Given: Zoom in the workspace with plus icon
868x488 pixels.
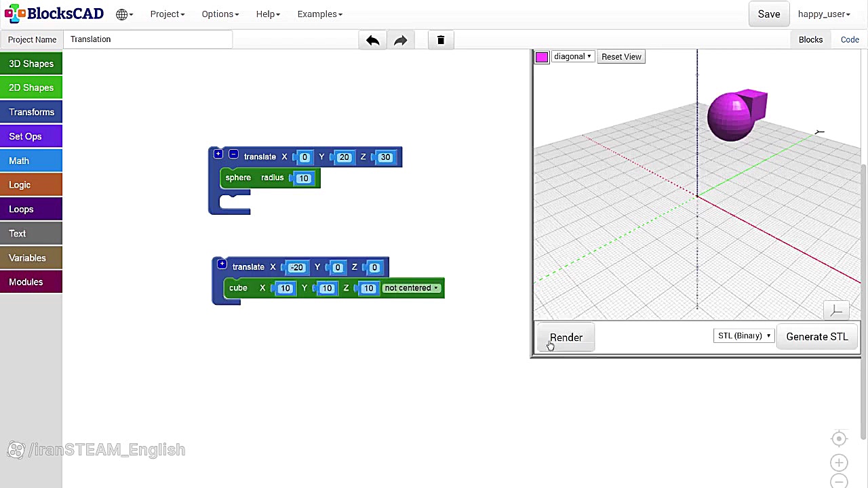Looking at the screenshot, I should (x=839, y=463).
